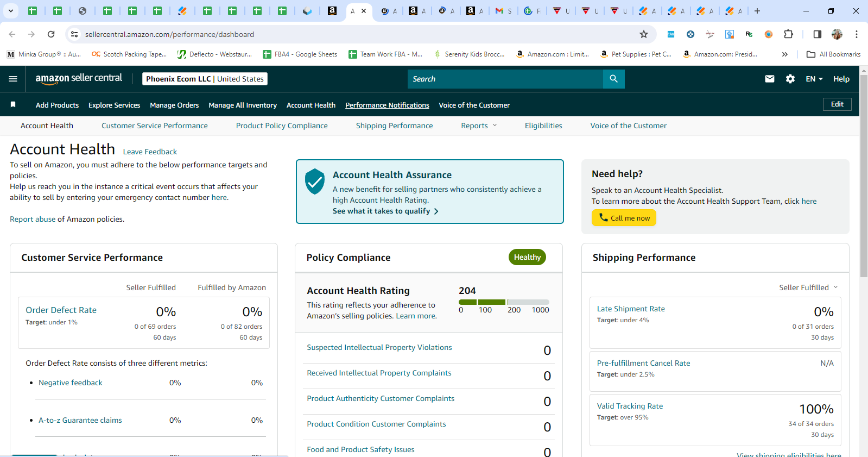Open Received Intellectual Property Complaints link
868x457 pixels.
pos(379,373)
